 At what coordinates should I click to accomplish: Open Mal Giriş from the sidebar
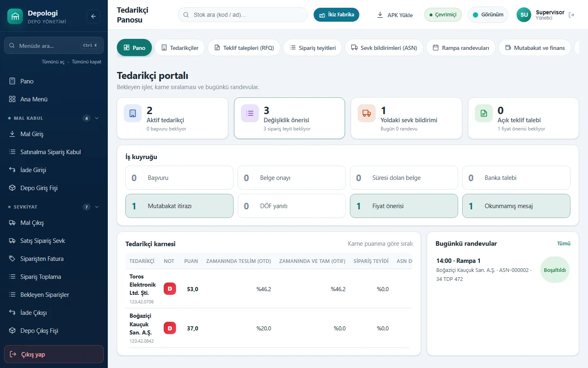(54, 134)
